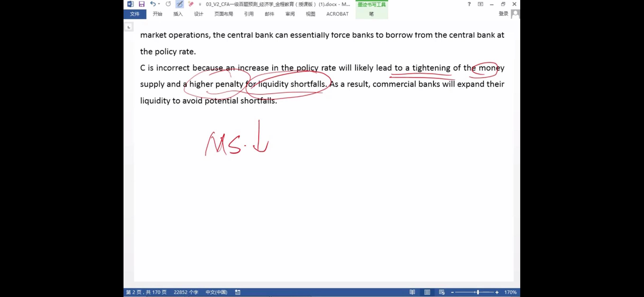Click the zoom slider handle

pyautogui.click(x=478, y=292)
